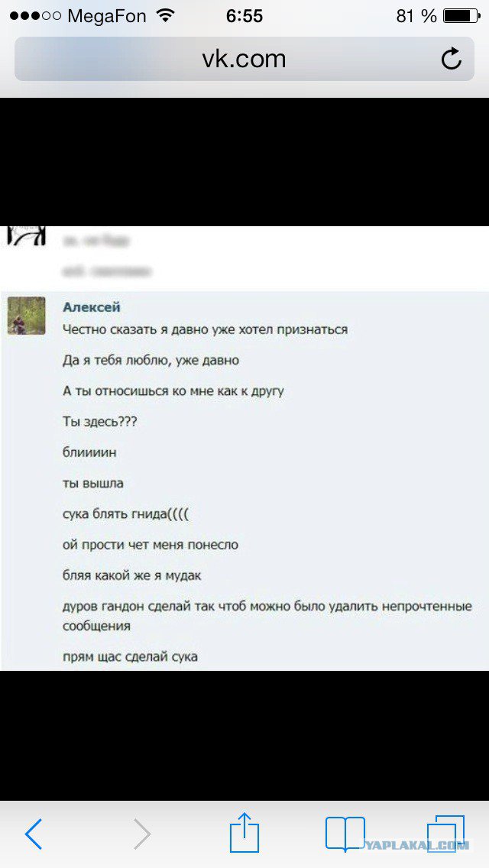Open the Алексей profile name link
The width and height of the screenshot is (489, 868).
92,307
